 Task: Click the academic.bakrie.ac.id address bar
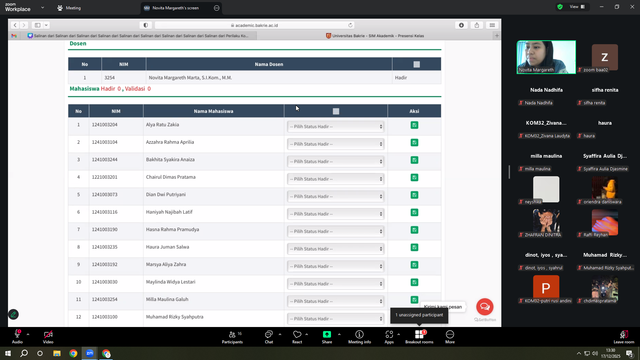[255, 25]
